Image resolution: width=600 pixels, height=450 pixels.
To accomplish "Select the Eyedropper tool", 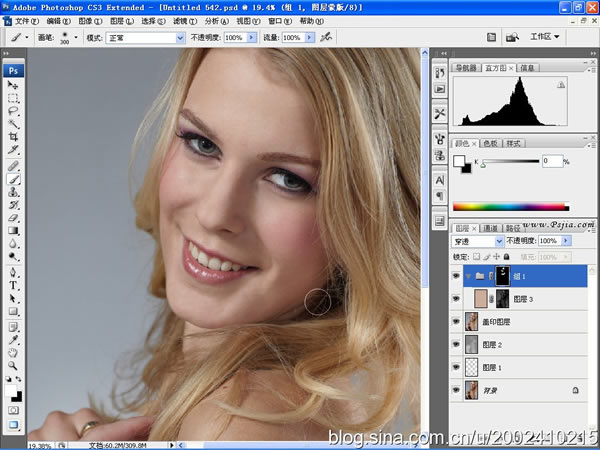I will pos(13,340).
